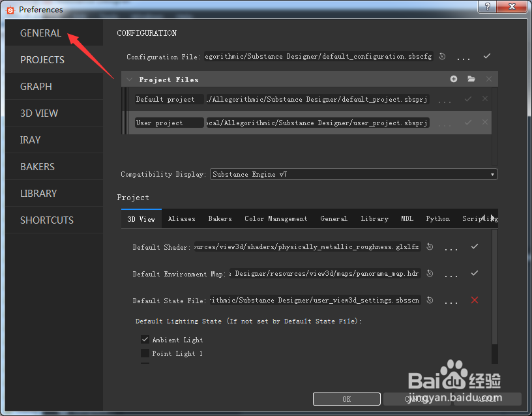The height and width of the screenshot is (416, 532).
Task: Click checkmark beside Default Environment Map
Action: pyautogui.click(x=475, y=273)
